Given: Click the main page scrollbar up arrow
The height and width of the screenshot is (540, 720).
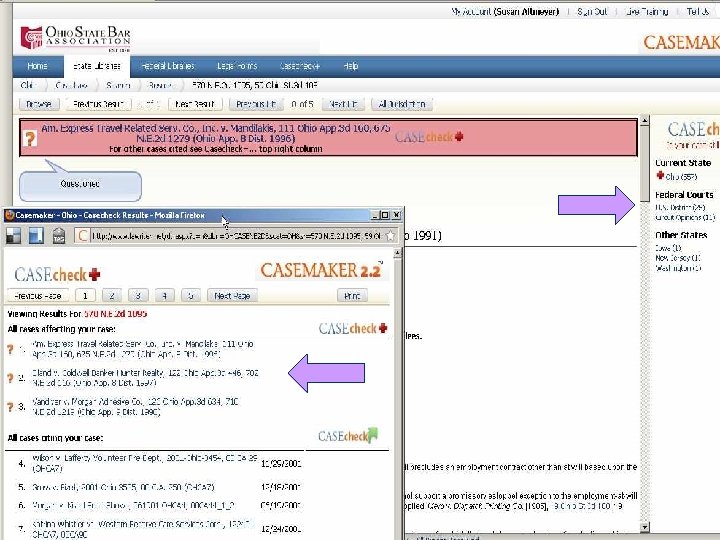Looking at the screenshot, I should tap(645, 121).
